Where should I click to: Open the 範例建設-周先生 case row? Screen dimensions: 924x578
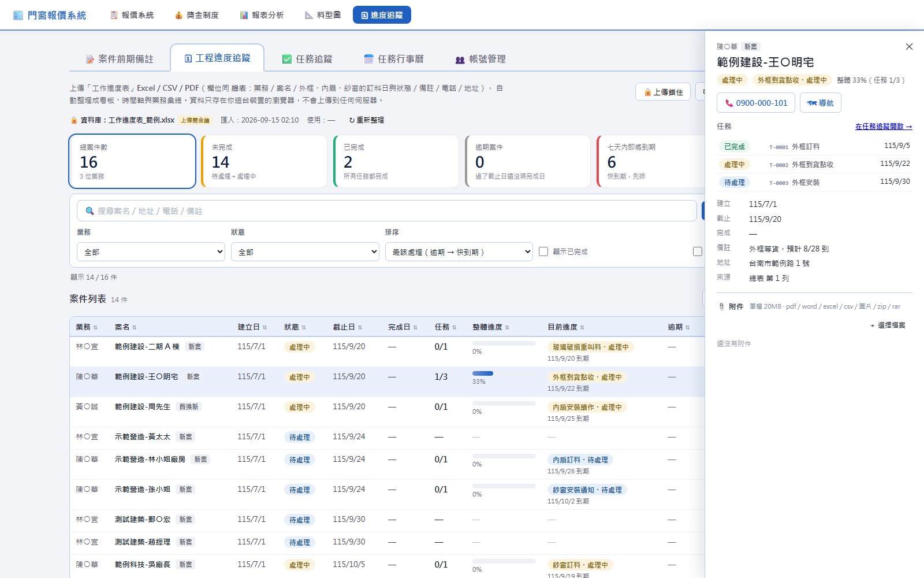click(387, 412)
